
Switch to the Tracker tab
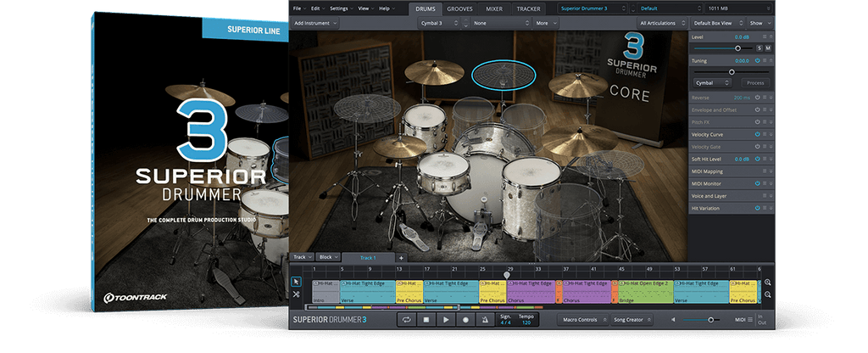(x=529, y=8)
